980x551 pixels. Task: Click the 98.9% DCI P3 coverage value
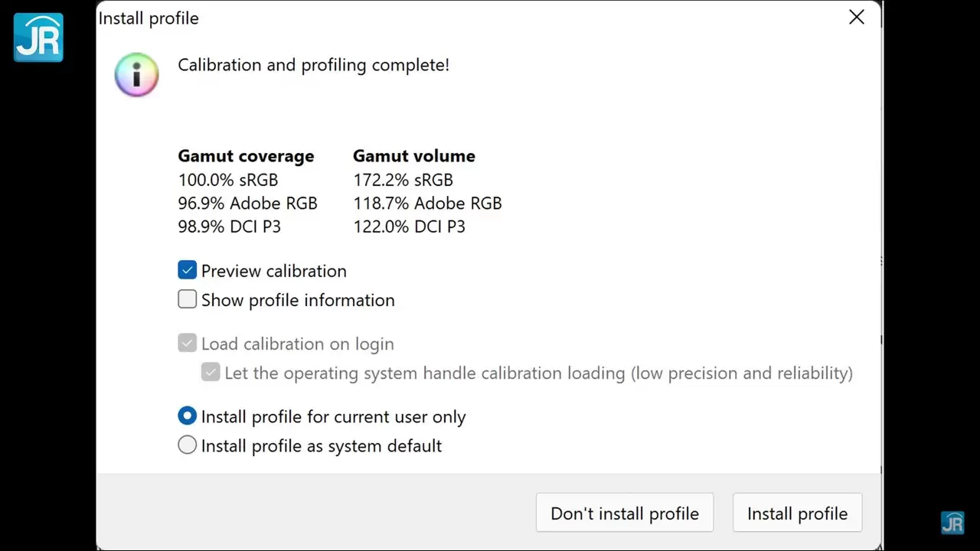point(230,227)
